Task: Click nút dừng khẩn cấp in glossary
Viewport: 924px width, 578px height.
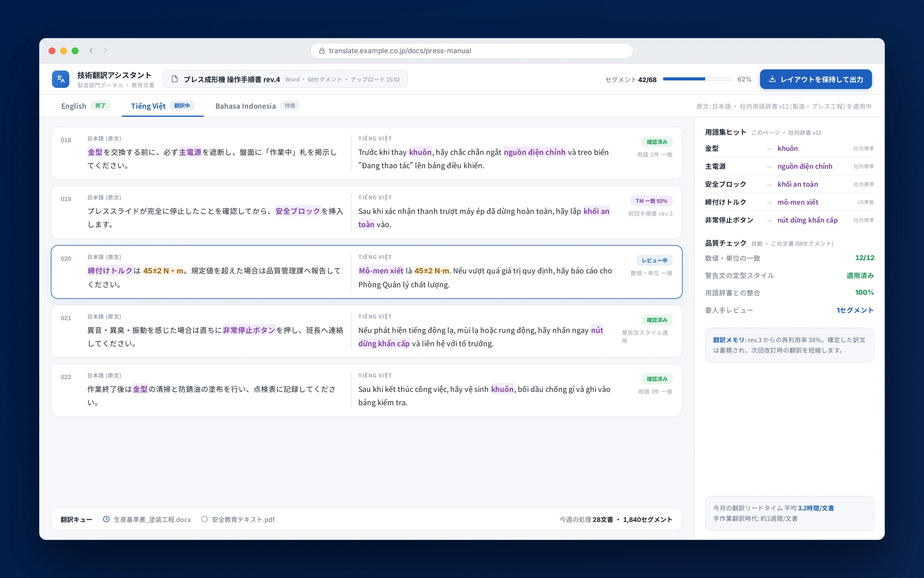Action: click(808, 220)
